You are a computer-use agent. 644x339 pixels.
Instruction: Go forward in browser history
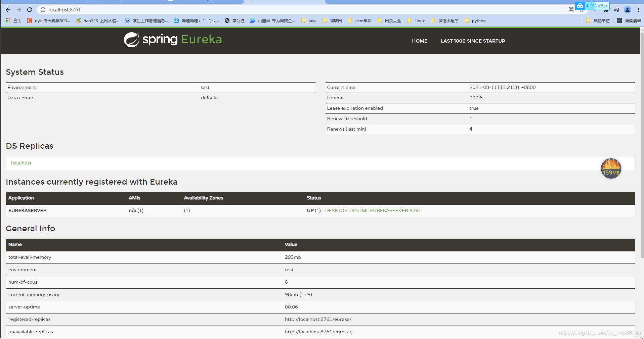click(19, 10)
